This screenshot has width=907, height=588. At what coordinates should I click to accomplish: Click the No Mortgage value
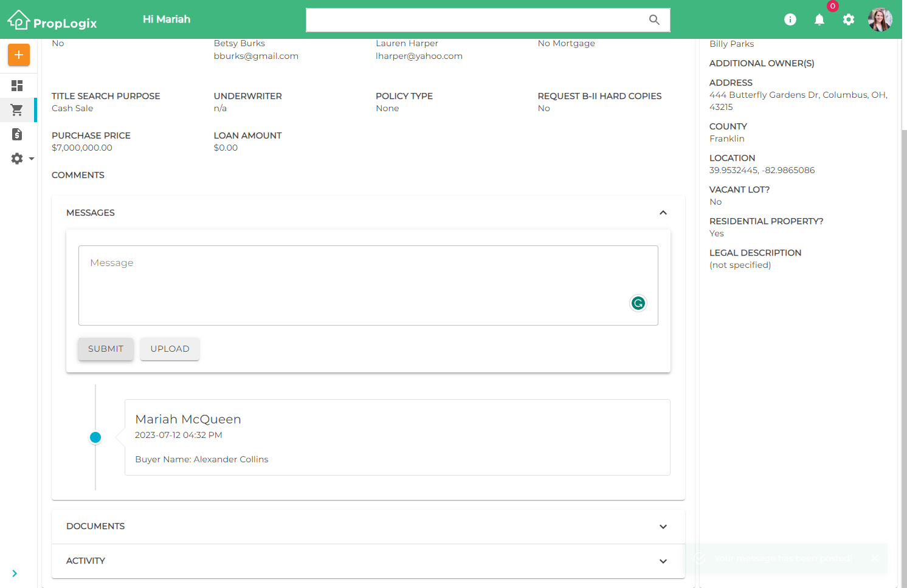[x=567, y=43]
